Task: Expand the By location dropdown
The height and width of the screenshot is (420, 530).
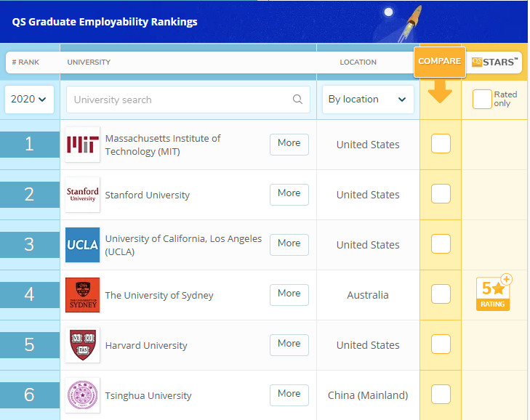Action: (x=367, y=100)
